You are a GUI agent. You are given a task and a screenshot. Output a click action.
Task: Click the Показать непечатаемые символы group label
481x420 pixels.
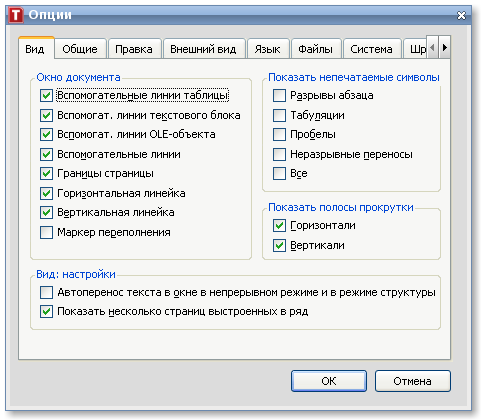[x=354, y=77]
